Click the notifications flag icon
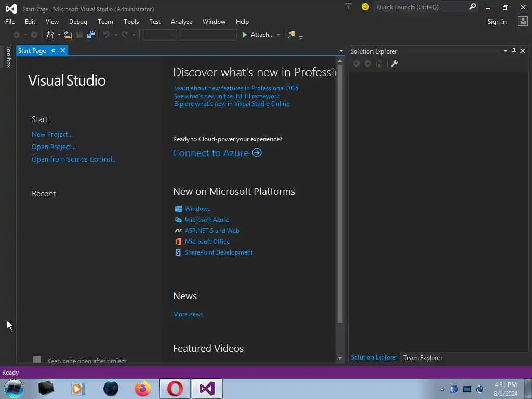The height and width of the screenshot is (399, 532). coord(348,6)
